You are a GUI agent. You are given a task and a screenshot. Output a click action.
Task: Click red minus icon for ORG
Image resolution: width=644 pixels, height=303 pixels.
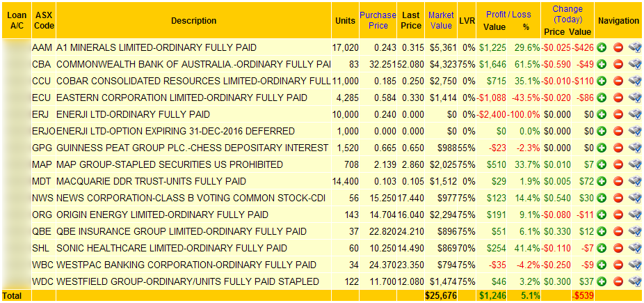click(x=618, y=215)
